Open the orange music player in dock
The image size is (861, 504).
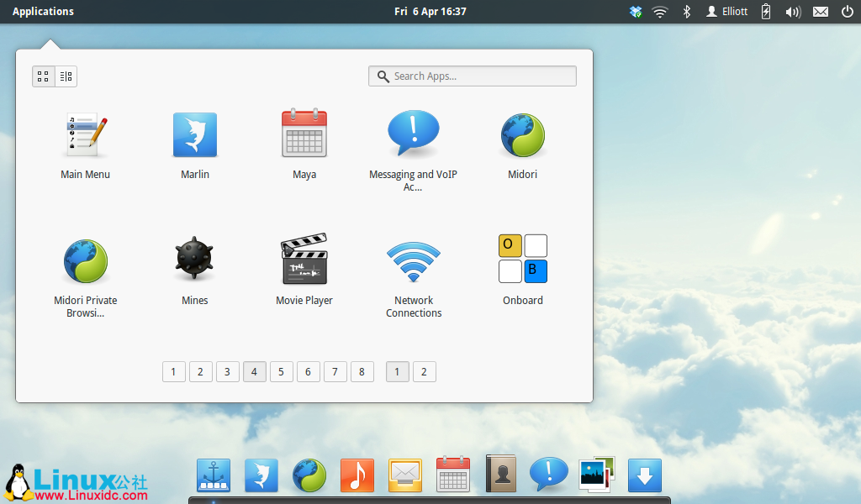[357, 475]
